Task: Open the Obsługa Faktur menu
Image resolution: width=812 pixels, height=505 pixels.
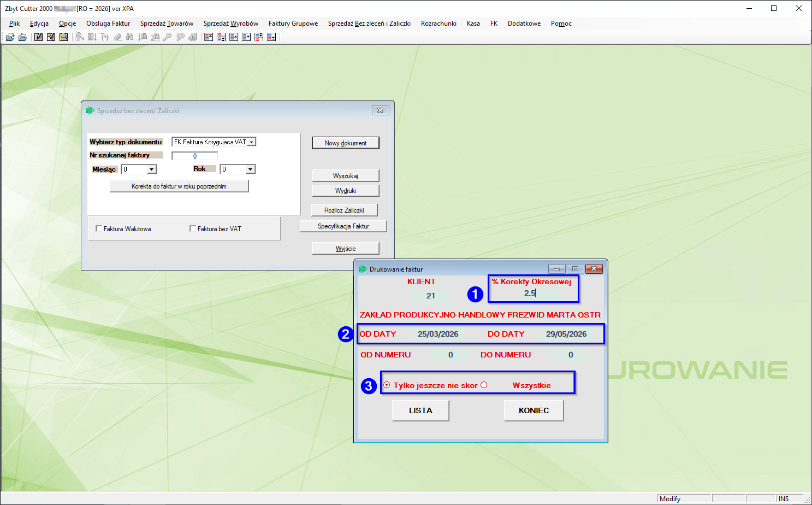Action: tap(108, 24)
